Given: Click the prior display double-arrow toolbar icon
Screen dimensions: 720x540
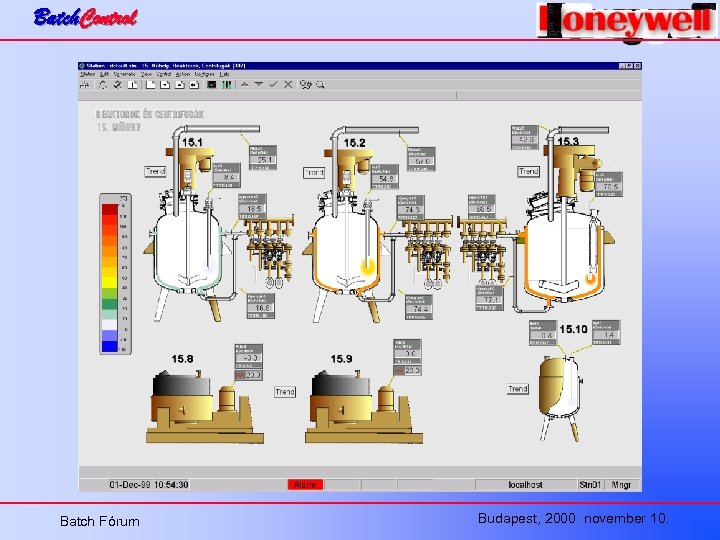Looking at the screenshot, I should click(x=194, y=84).
